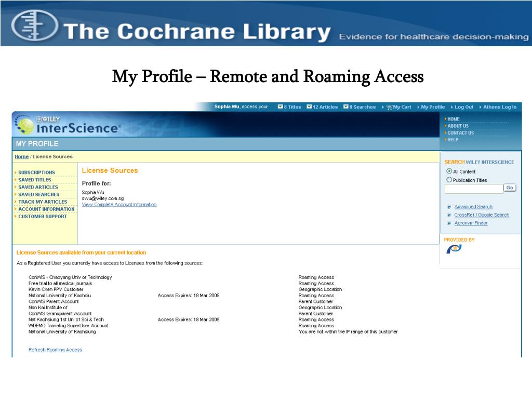
Task: Click CONTACT US in top-right navigation
Action: coord(460,133)
